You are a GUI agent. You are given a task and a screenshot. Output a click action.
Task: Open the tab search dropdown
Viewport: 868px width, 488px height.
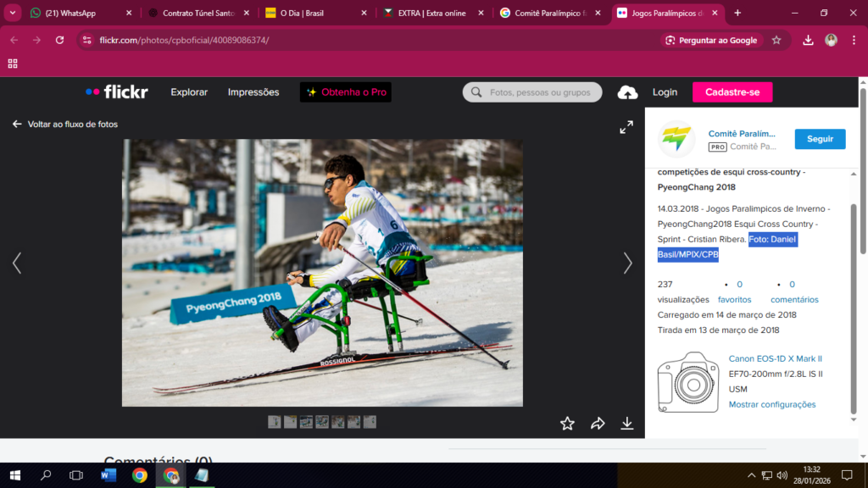click(13, 13)
